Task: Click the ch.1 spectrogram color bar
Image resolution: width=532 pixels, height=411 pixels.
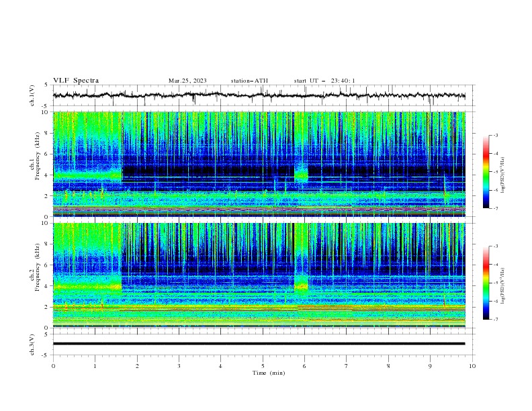Action: (x=486, y=172)
